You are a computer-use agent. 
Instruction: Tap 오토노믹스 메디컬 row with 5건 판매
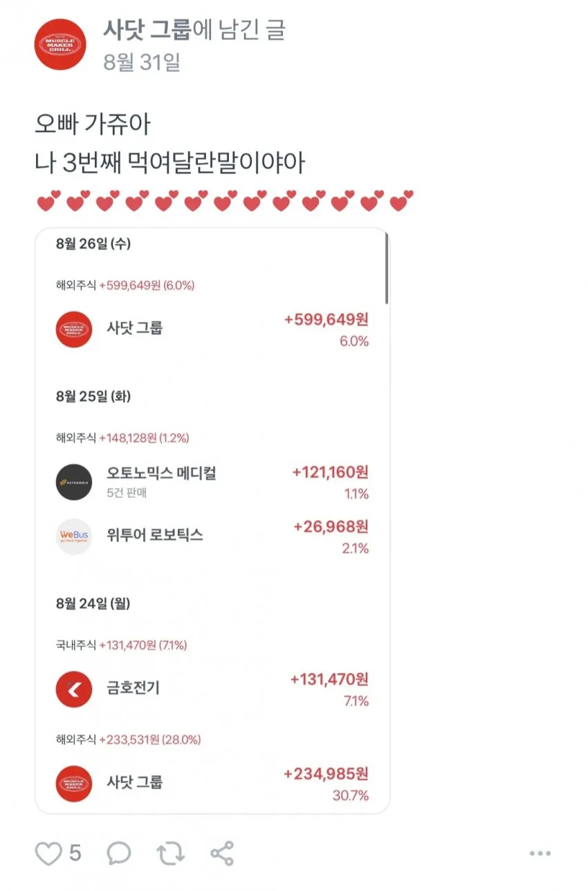212,482
